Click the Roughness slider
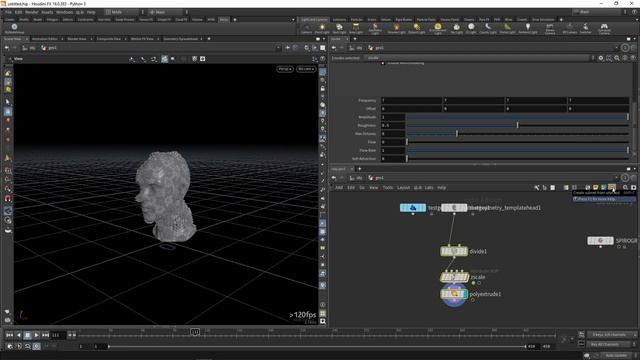This screenshot has width=640, height=360. (x=518, y=125)
